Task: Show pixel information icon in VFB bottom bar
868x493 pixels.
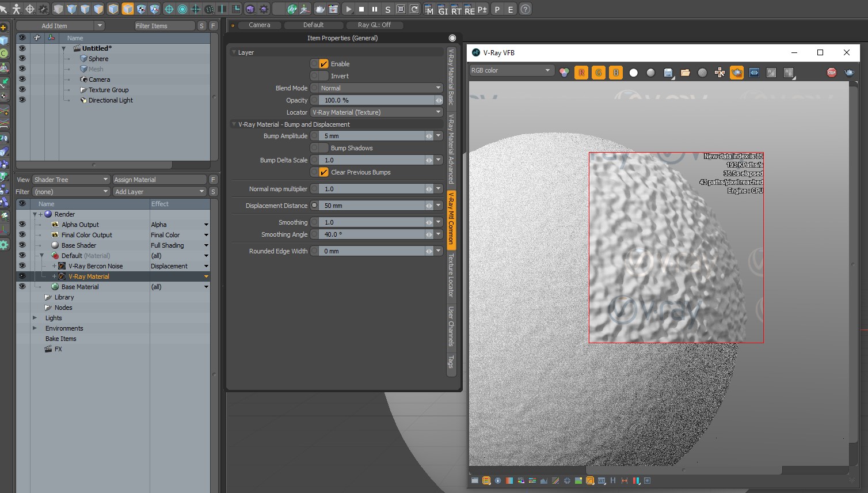Action: point(497,480)
